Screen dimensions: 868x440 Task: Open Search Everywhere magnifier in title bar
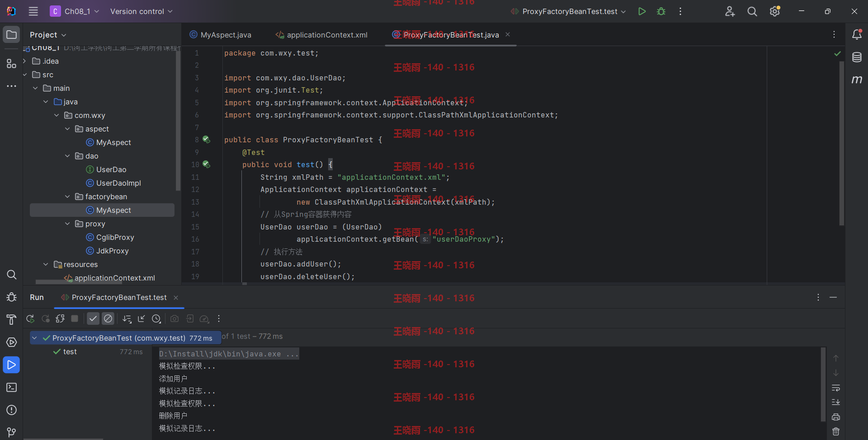(752, 11)
